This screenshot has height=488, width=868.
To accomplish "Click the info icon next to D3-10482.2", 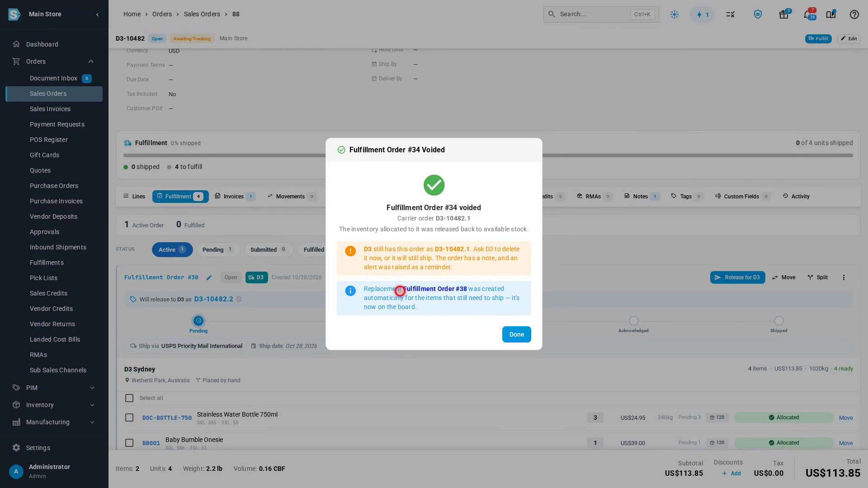I will 239,299.
